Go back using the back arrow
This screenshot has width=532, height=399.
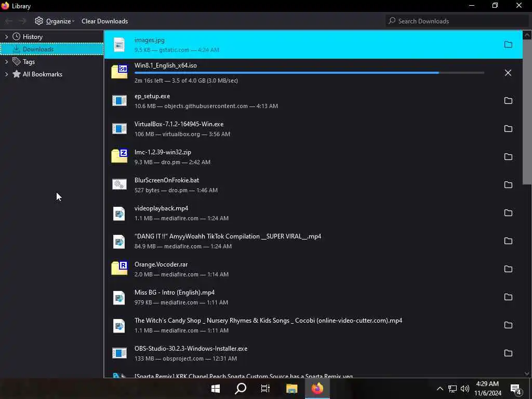click(x=9, y=21)
